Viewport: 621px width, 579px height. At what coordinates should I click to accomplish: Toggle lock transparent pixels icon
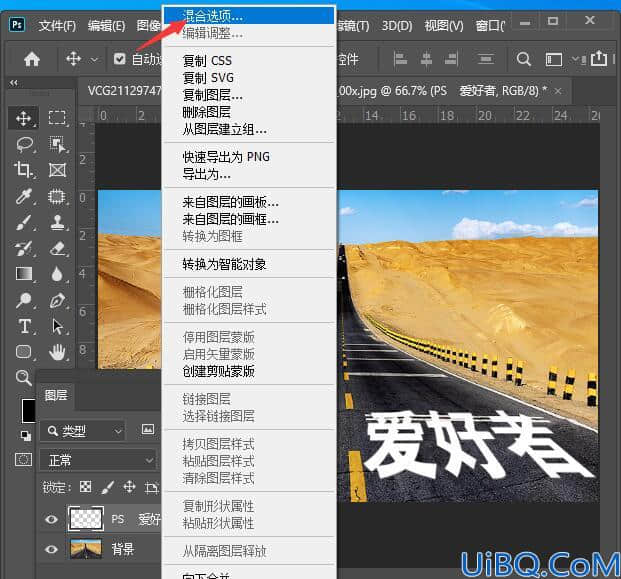pos(86,487)
